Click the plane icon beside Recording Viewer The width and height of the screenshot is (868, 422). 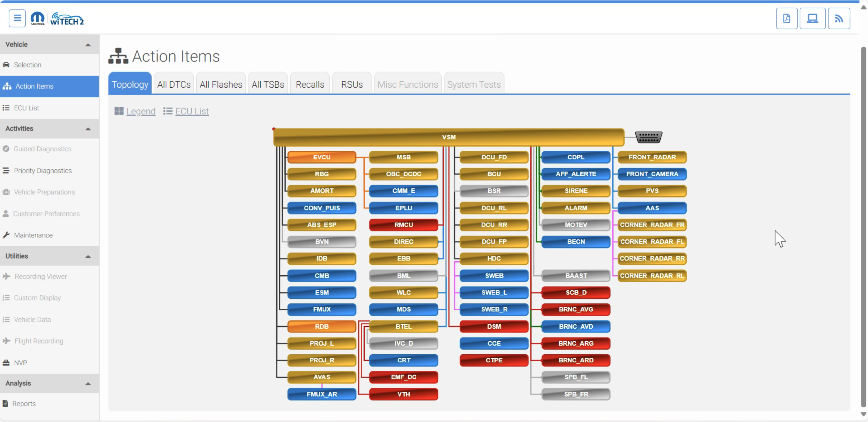[6, 276]
